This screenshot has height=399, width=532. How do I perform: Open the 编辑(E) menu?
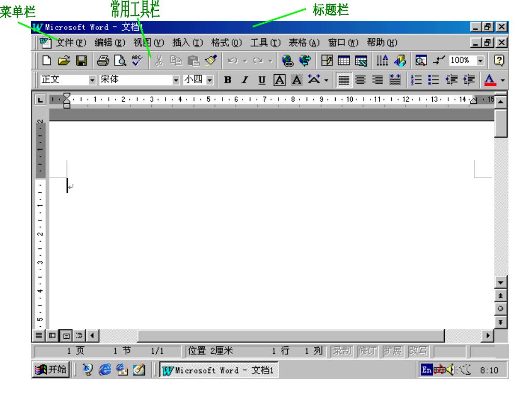(110, 43)
